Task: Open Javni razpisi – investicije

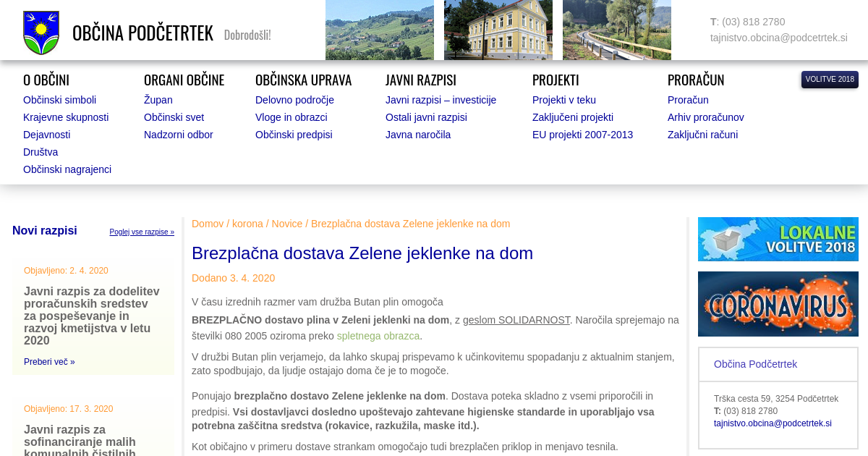Action: click(441, 100)
